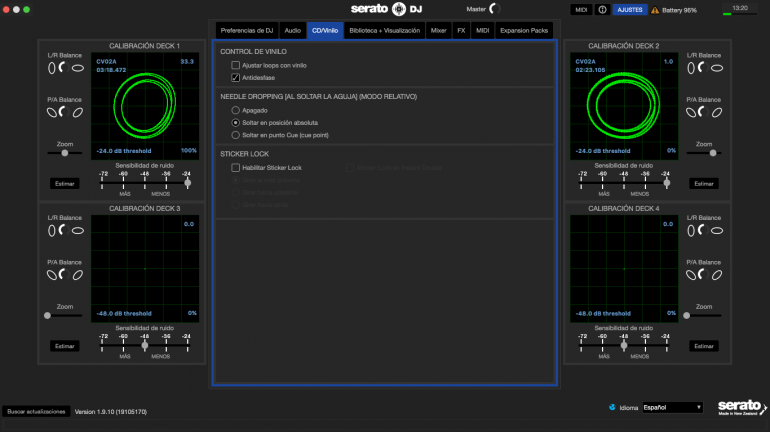Switch to Preferencias de DJ tab
770x432 pixels.
coord(247,30)
